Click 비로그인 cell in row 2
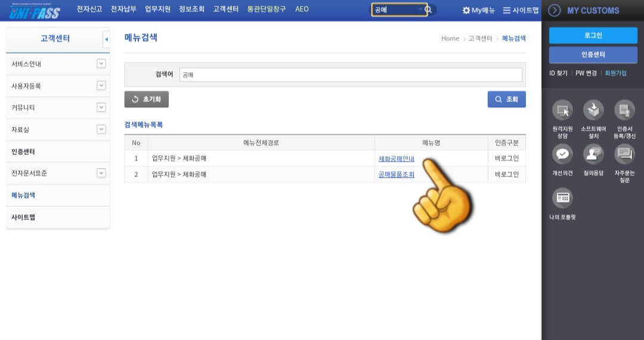This screenshot has width=644, height=340. coord(507,175)
